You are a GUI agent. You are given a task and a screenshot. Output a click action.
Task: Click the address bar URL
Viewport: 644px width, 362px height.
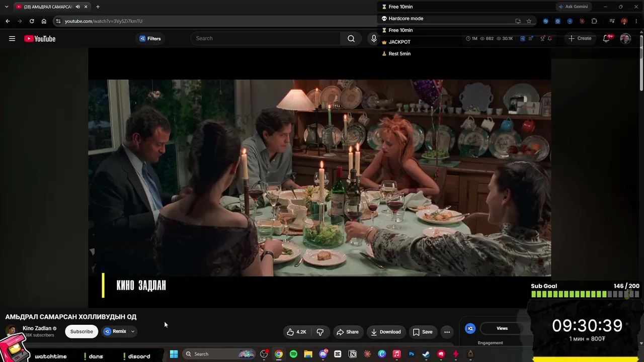pyautogui.click(x=104, y=21)
